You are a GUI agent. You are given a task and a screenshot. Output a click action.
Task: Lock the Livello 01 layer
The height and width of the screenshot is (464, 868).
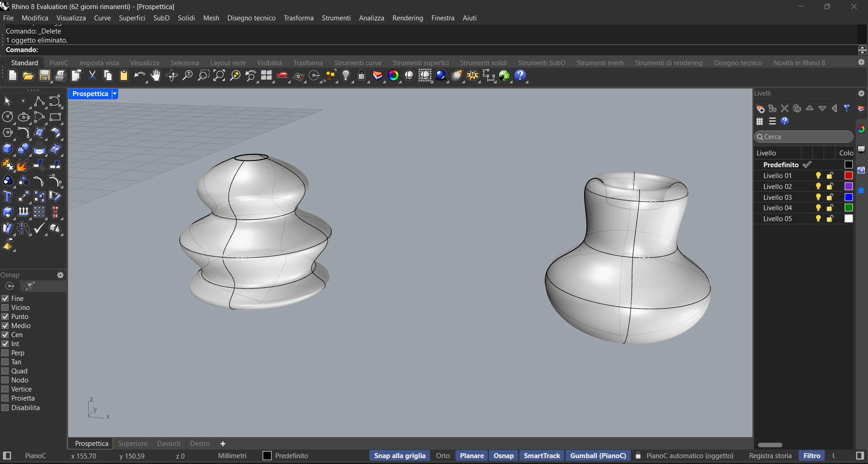(830, 175)
